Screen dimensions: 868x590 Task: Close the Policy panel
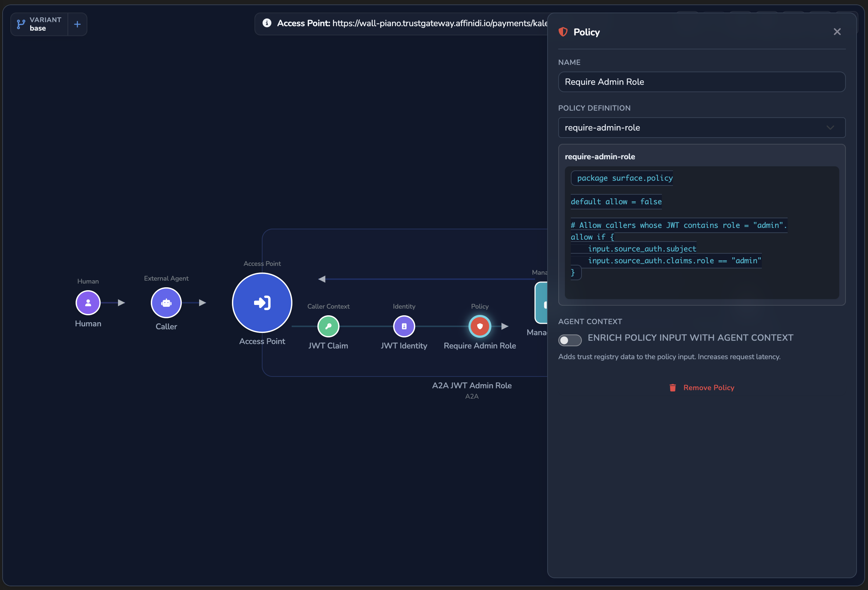coord(837,32)
